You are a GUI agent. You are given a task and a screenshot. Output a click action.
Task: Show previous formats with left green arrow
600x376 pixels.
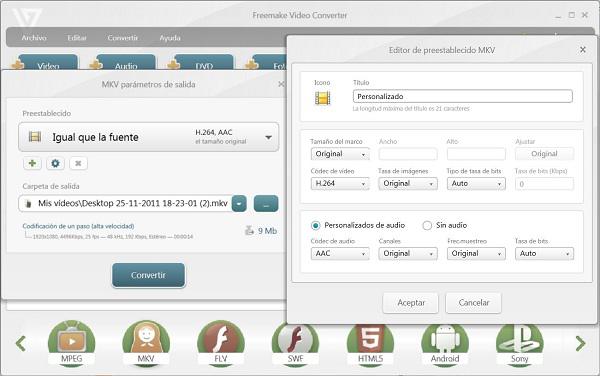click(x=21, y=343)
